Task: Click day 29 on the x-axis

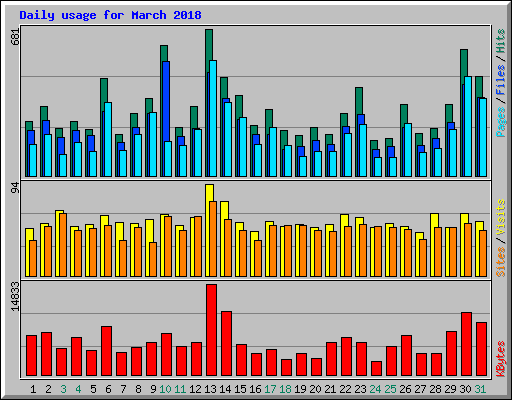Action: point(450,389)
